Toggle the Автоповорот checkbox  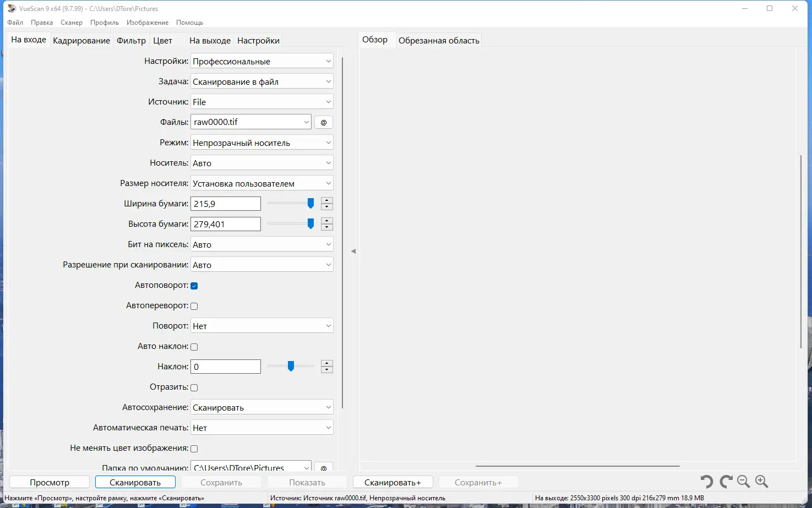194,286
